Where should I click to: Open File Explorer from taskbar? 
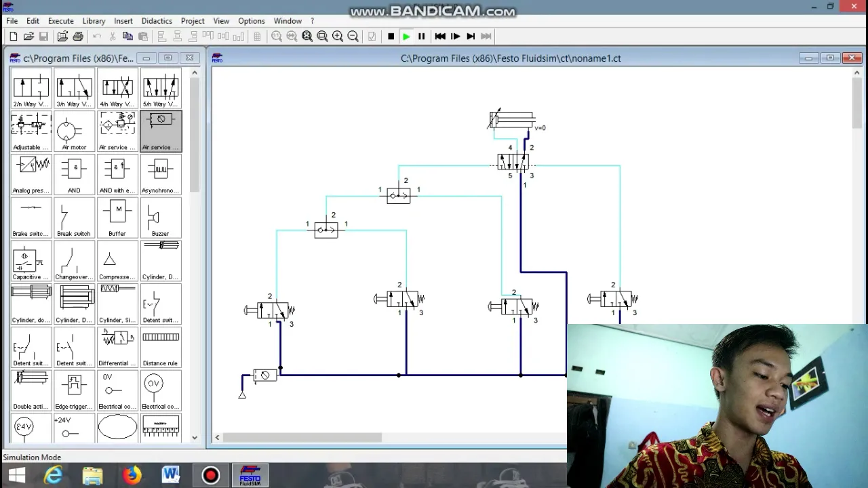93,476
